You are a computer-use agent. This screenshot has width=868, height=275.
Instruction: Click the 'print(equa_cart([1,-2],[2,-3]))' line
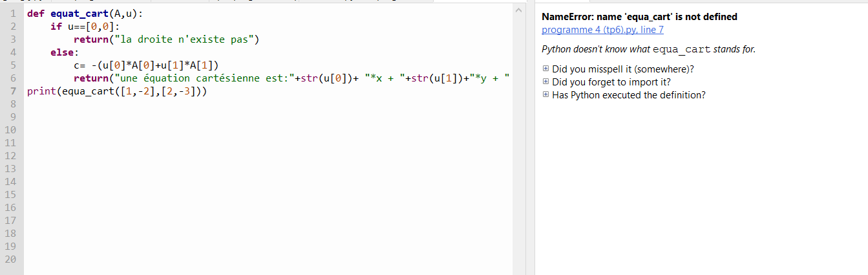[117, 91]
